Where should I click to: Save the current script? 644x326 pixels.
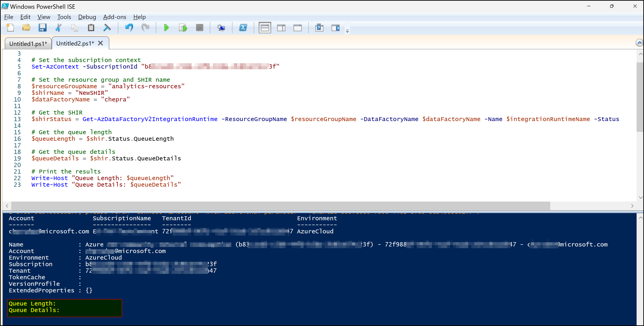(42, 27)
